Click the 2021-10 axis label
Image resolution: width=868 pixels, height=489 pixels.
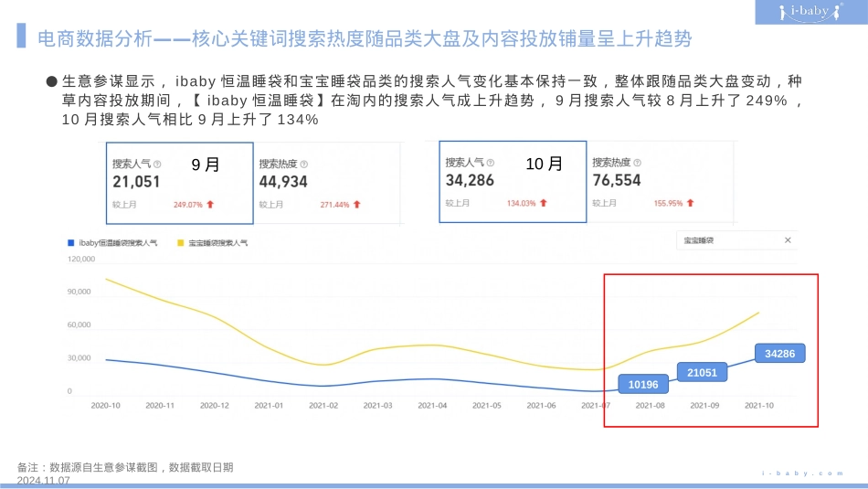pyautogui.click(x=759, y=406)
